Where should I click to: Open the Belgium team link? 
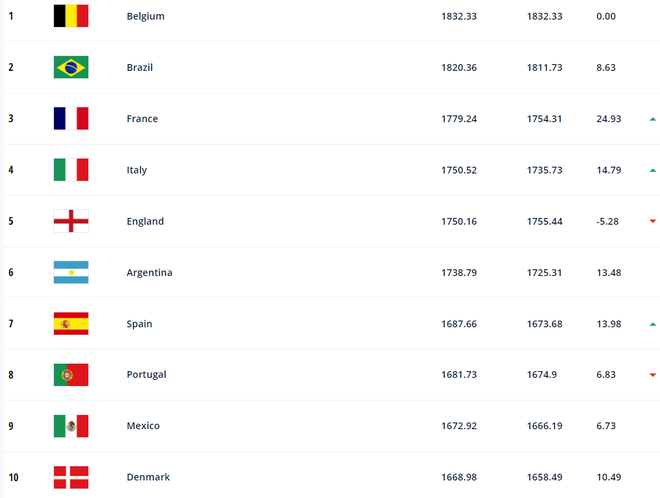point(146,17)
